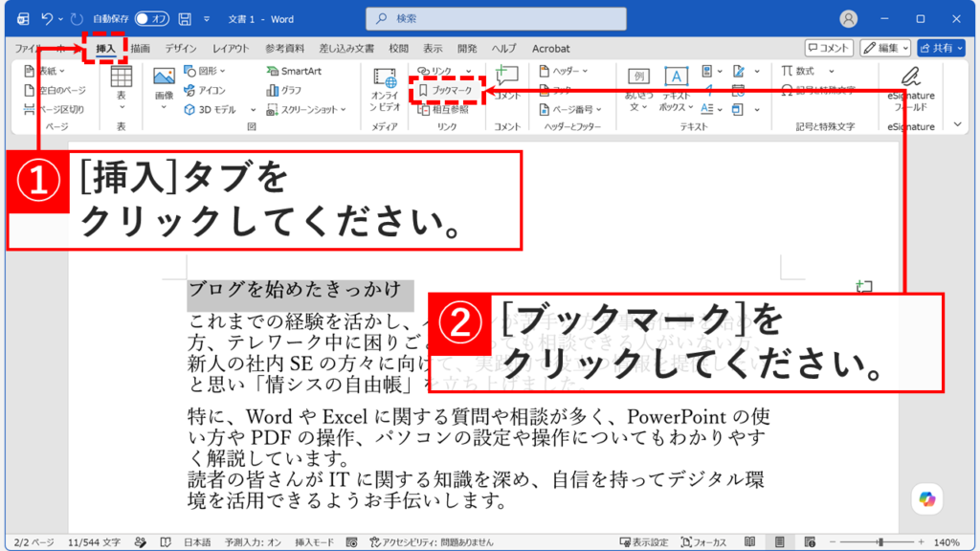Open 表示設定 display settings

[644, 542]
